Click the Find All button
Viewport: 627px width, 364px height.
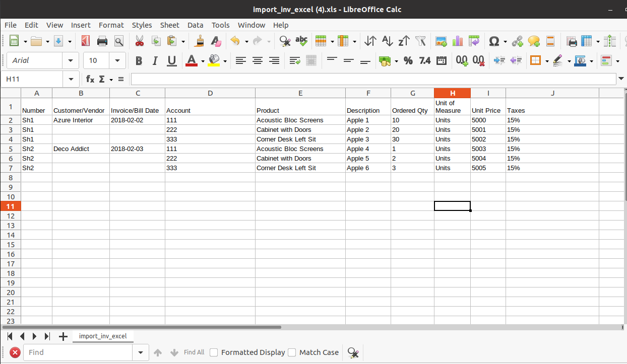[194, 352]
